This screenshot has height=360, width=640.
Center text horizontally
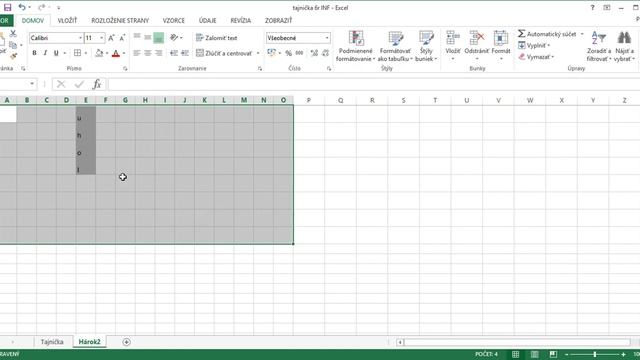tap(148, 53)
